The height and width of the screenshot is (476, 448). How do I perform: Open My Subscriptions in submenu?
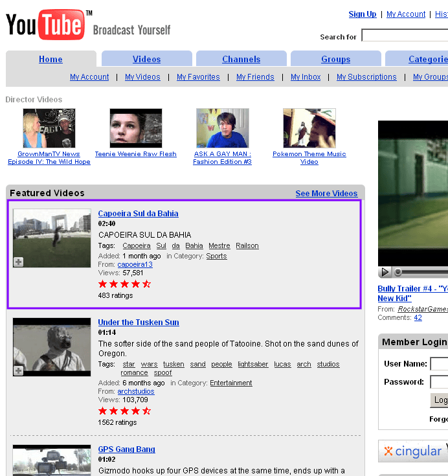[366, 77]
